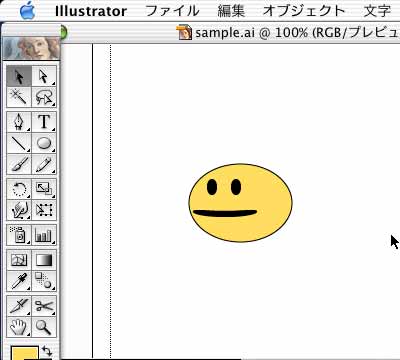
Task: Select the Scissors tool
Action: (44, 306)
